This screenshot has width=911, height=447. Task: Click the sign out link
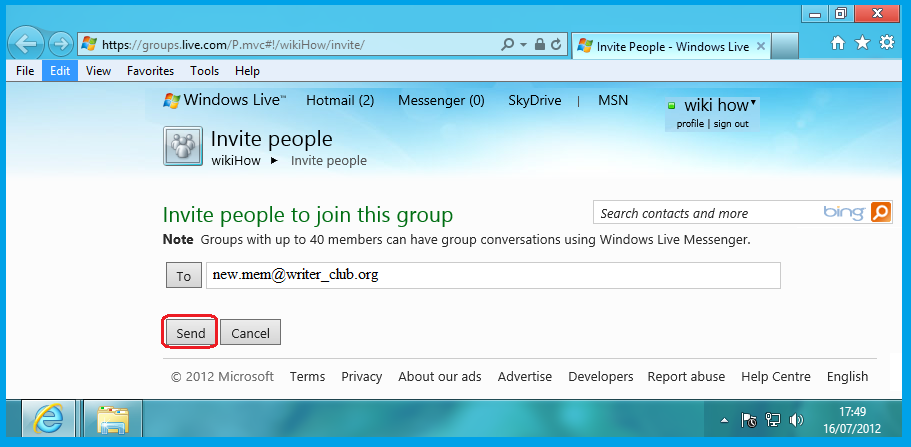click(x=731, y=124)
